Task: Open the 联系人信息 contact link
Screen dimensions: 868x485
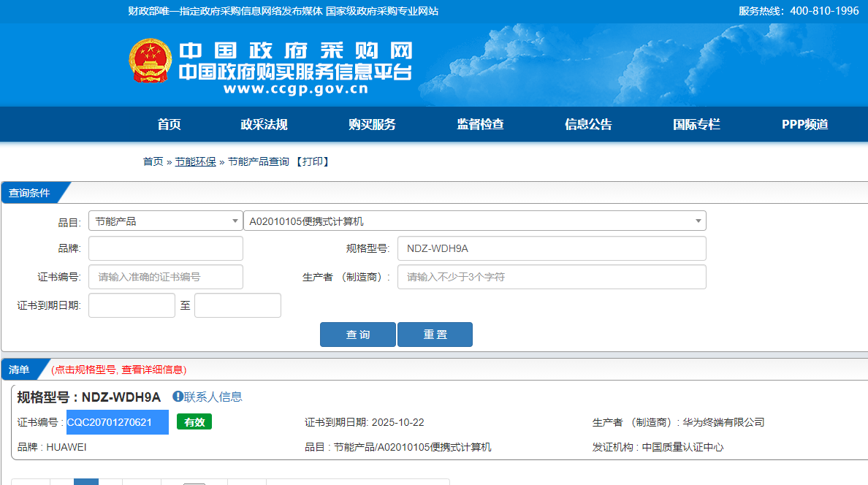Action: tap(213, 397)
